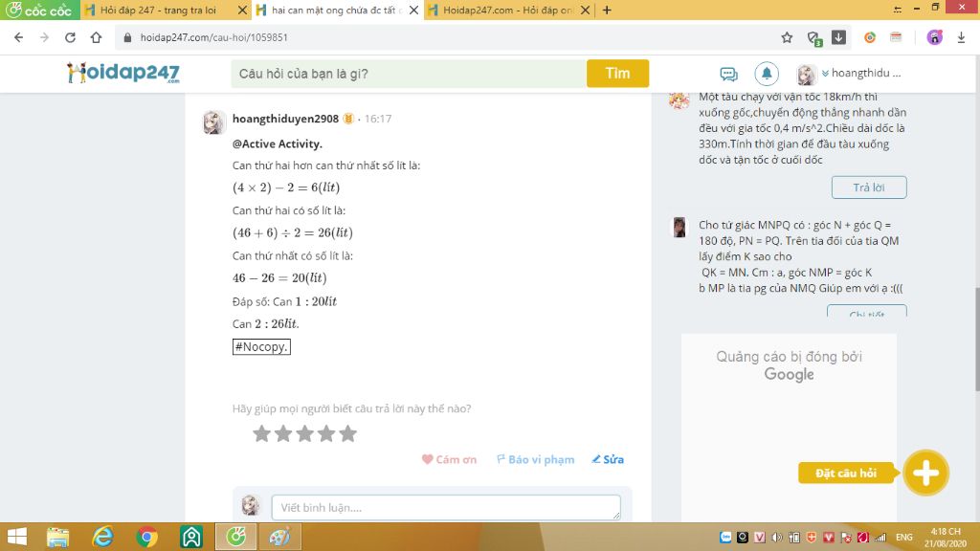Screen dimensions: 980x551
Task: Launch Internet Explorer from taskbar
Action: 102,537
